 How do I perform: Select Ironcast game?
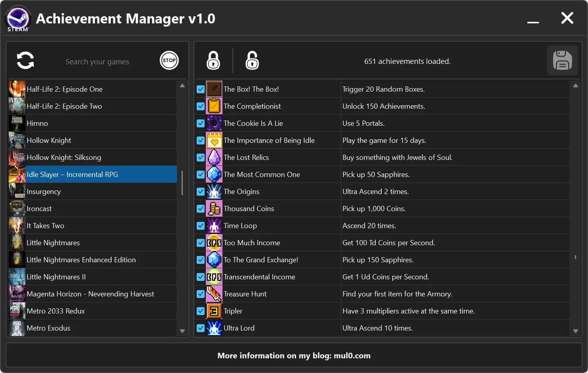(93, 209)
